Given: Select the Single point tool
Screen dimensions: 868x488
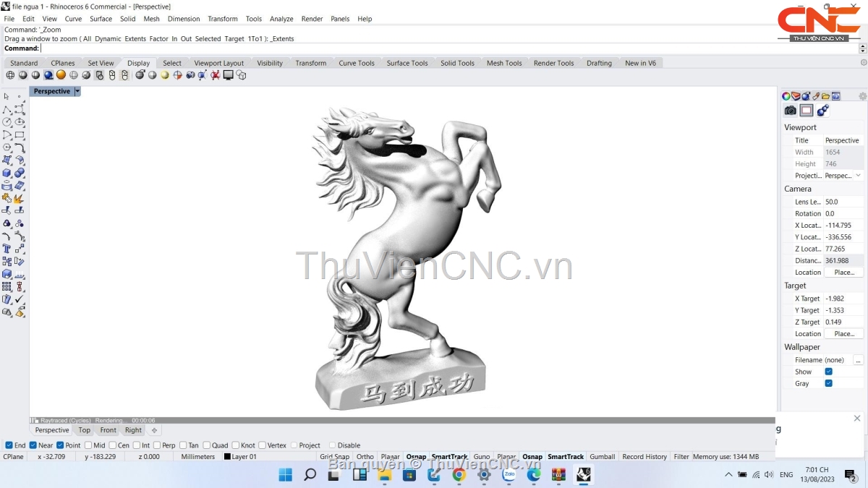Looking at the screenshot, I should [x=20, y=96].
